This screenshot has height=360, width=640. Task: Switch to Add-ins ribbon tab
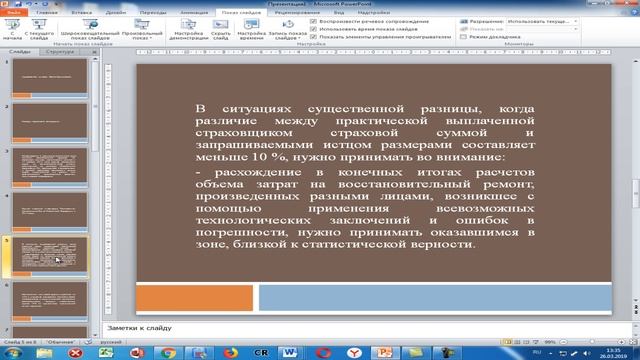tap(373, 12)
